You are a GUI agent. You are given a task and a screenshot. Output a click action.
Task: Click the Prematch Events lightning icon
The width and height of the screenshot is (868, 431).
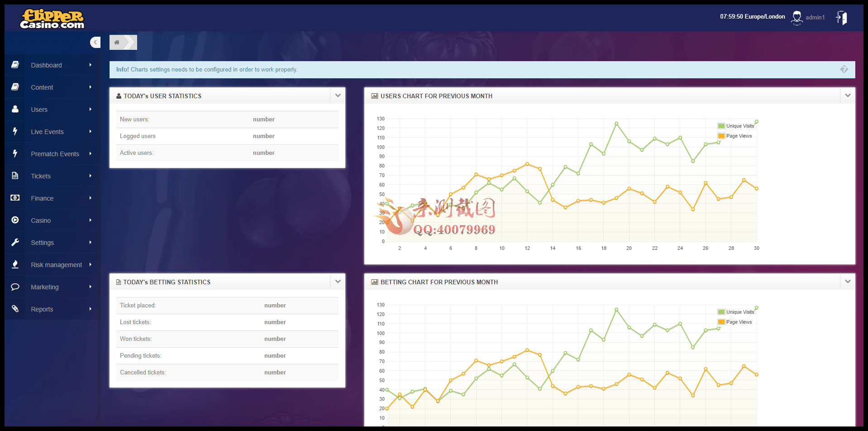coord(15,153)
